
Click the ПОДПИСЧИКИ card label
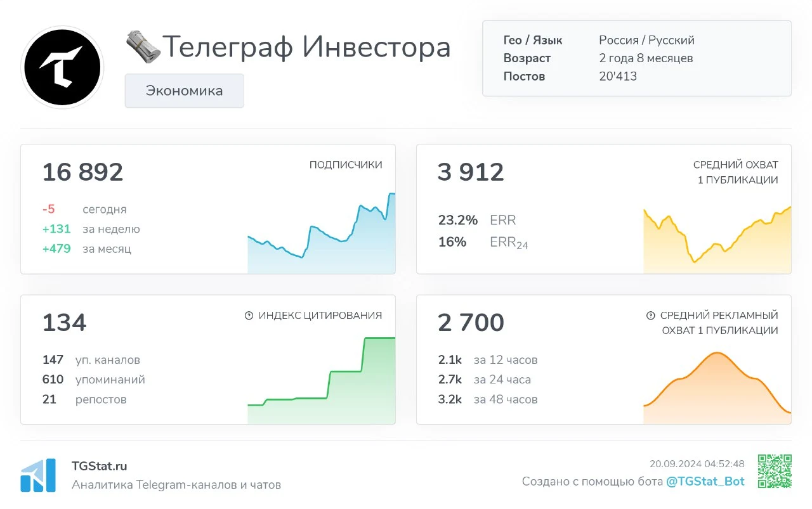(x=346, y=165)
